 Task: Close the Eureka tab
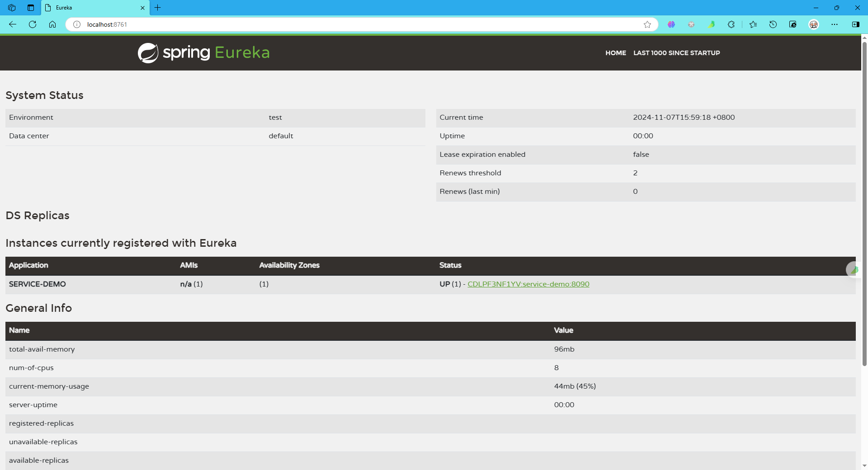tap(142, 8)
